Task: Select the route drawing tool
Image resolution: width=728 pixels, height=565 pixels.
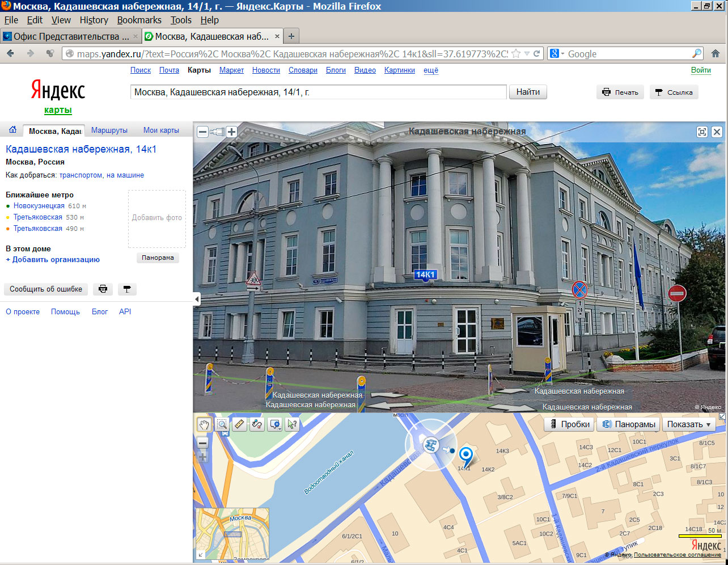Action: click(x=257, y=424)
